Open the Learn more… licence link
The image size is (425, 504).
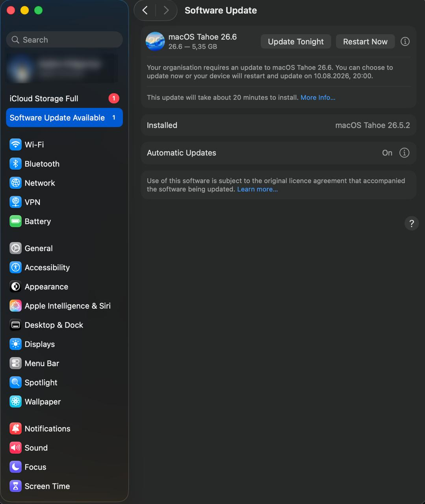[257, 189]
